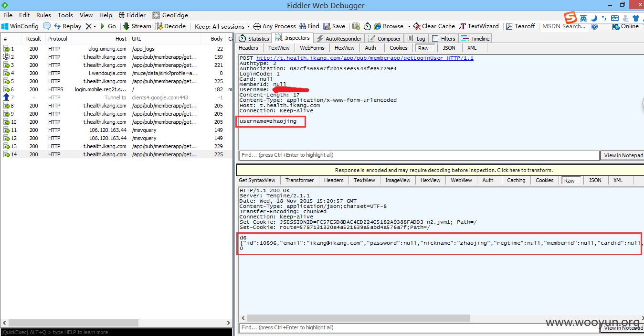Click the timer stopwatch toolbar icon
The image size is (644, 336).
(x=367, y=26)
